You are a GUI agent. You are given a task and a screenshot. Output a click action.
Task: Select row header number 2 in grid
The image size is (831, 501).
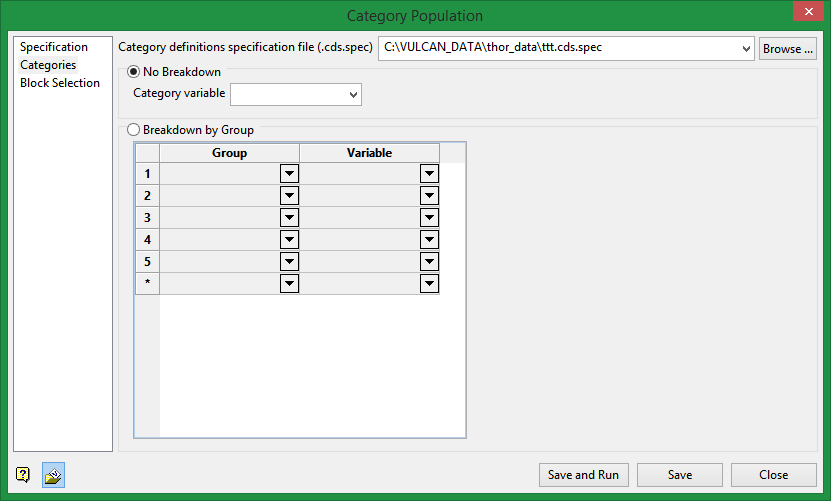click(x=147, y=196)
